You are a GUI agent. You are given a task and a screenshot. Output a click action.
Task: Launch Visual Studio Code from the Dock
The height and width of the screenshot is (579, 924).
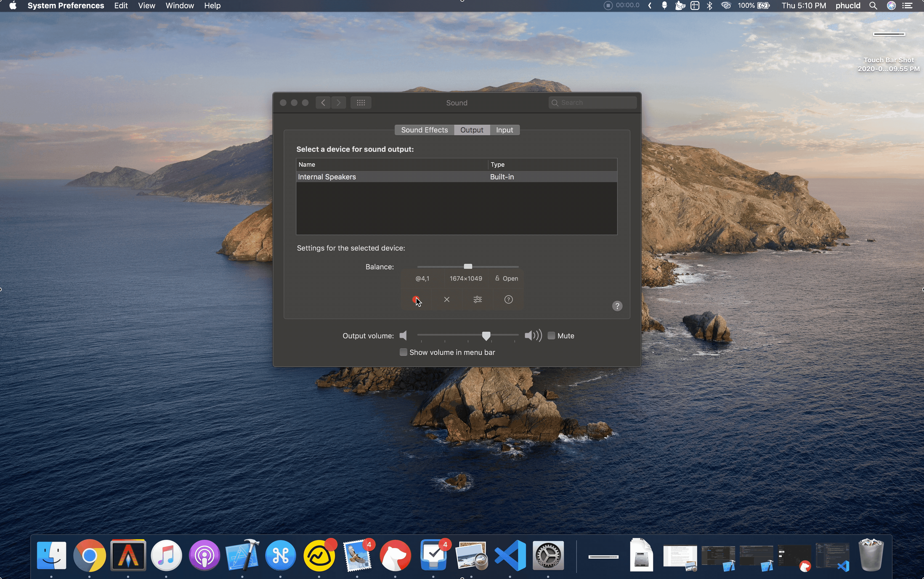pos(510,555)
